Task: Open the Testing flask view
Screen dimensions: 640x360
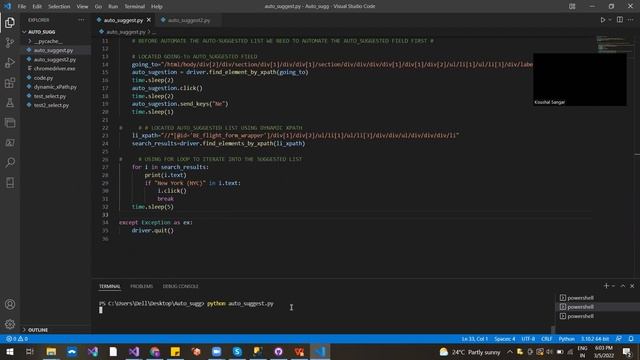Action: 10,102
